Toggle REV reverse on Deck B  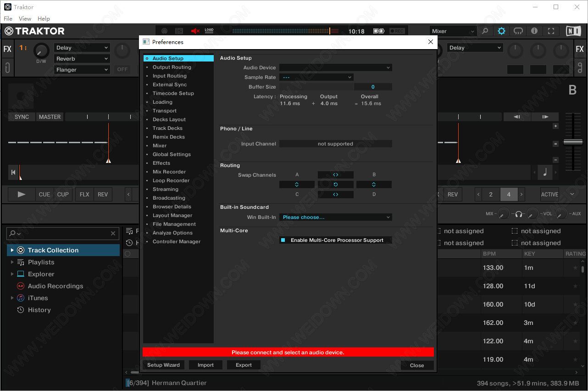[x=452, y=195]
